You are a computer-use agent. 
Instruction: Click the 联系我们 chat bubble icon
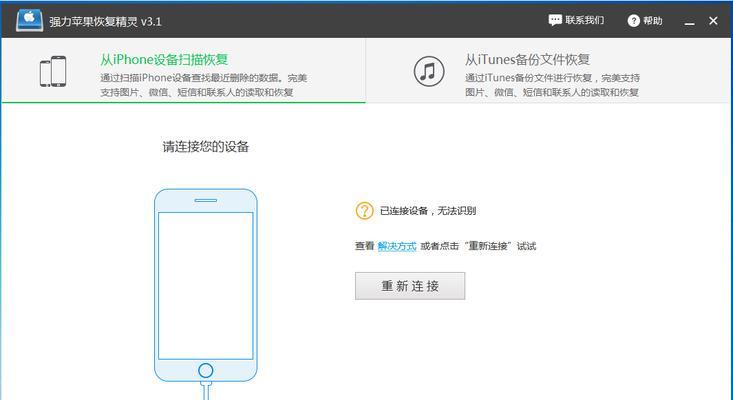555,20
